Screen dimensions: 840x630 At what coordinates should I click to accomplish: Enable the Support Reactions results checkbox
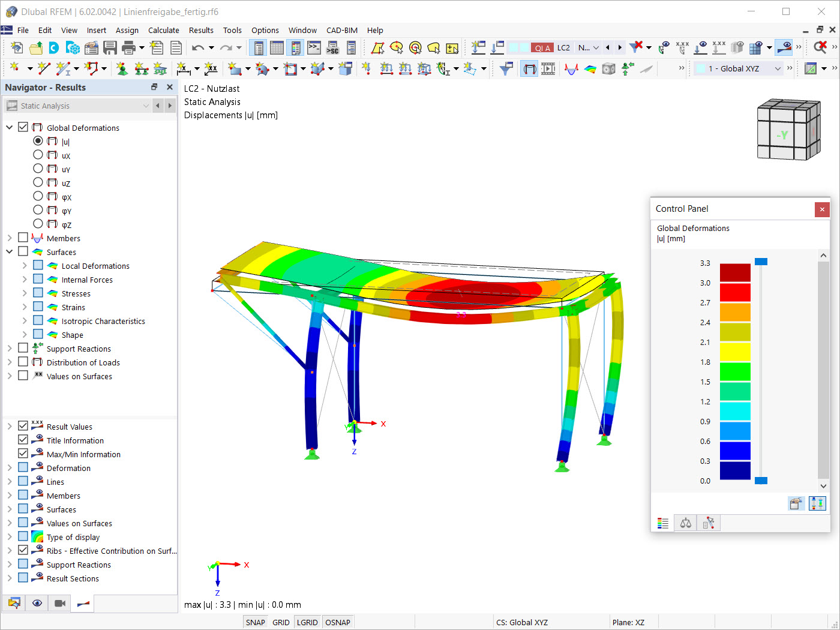[23, 348]
